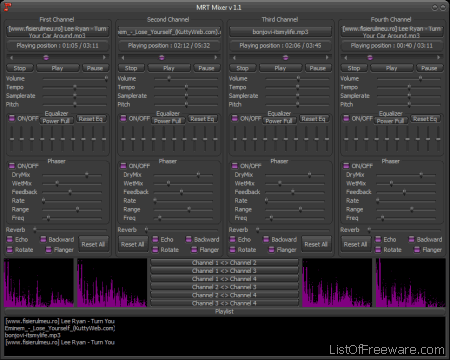This screenshot has height=360, width=450.
Task: Click the First Channel seek left arrow
Action: [x=11, y=58]
